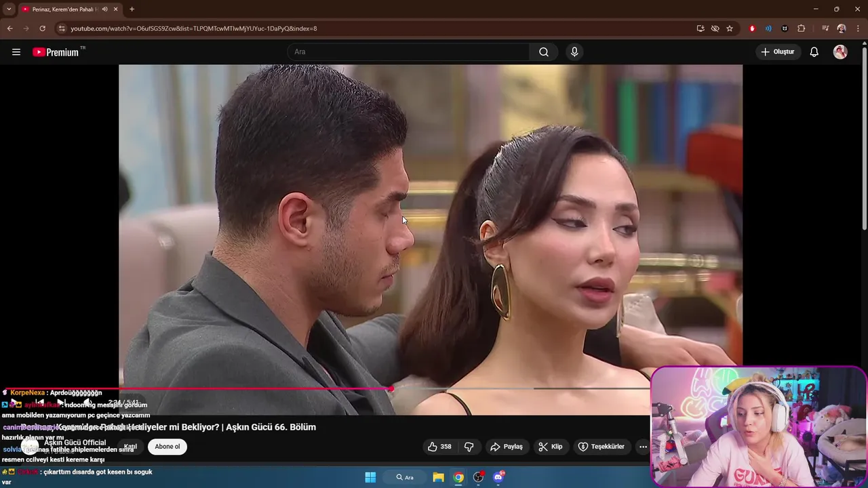Click the Katıl join button
The height and width of the screenshot is (488, 868).
pyautogui.click(x=130, y=447)
